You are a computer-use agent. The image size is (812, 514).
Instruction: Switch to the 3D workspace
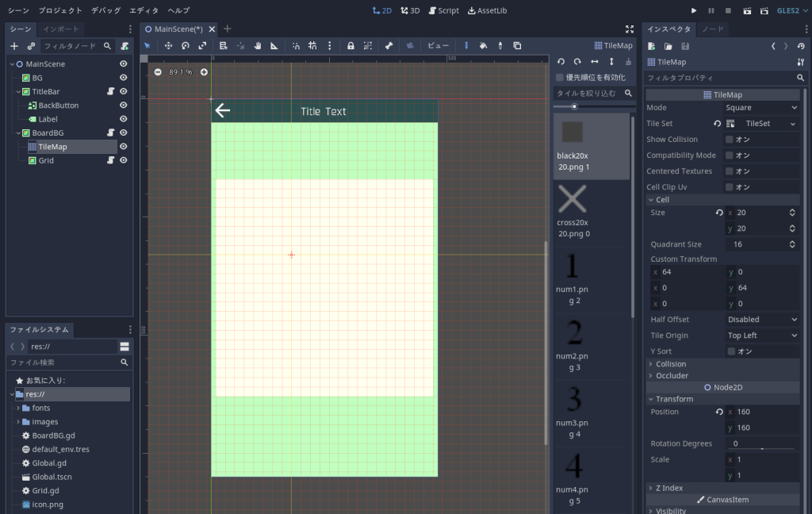[x=409, y=10]
